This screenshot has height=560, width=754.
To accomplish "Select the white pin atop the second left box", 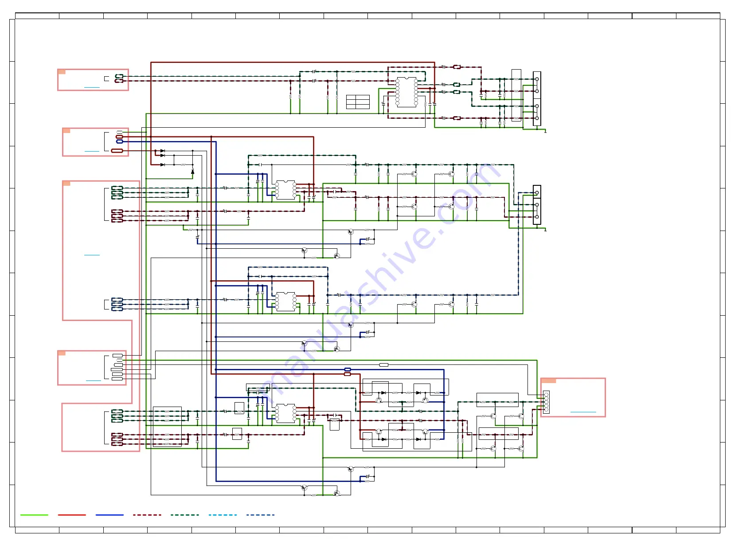I will point(119,132).
